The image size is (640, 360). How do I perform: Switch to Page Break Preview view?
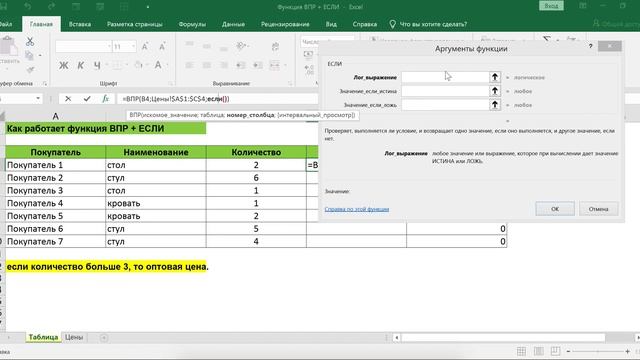tap(556, 351)
